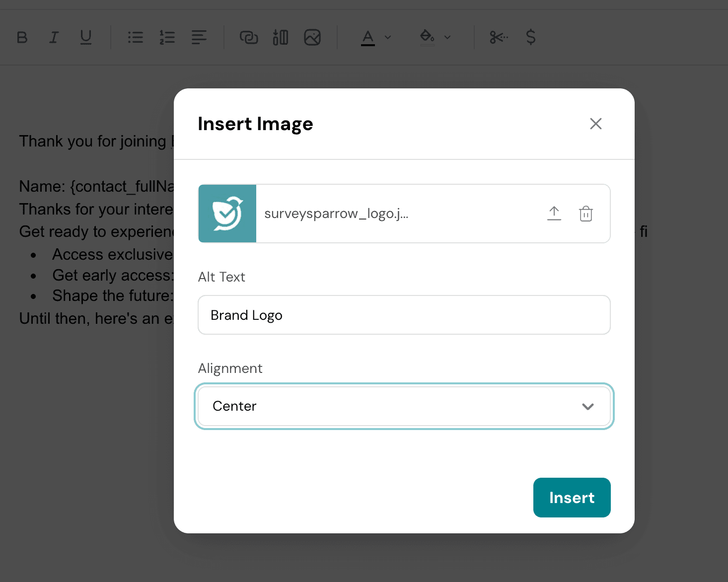
Task: Insert a numbered list
Action: (x=167, y=37)
